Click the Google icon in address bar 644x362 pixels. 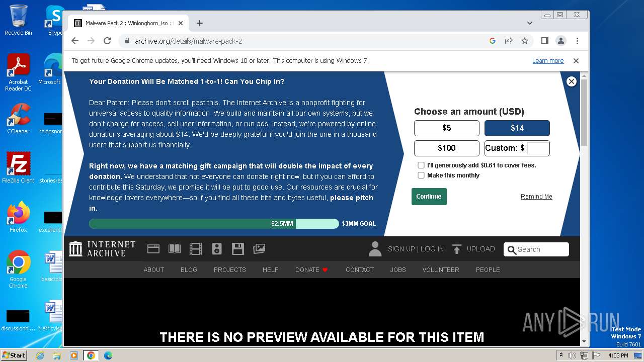[493, 41]
